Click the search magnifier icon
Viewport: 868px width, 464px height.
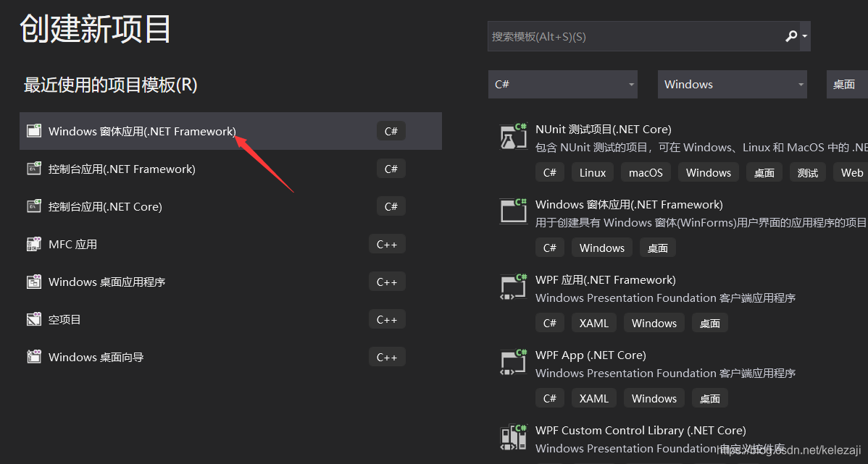[791, 36]
